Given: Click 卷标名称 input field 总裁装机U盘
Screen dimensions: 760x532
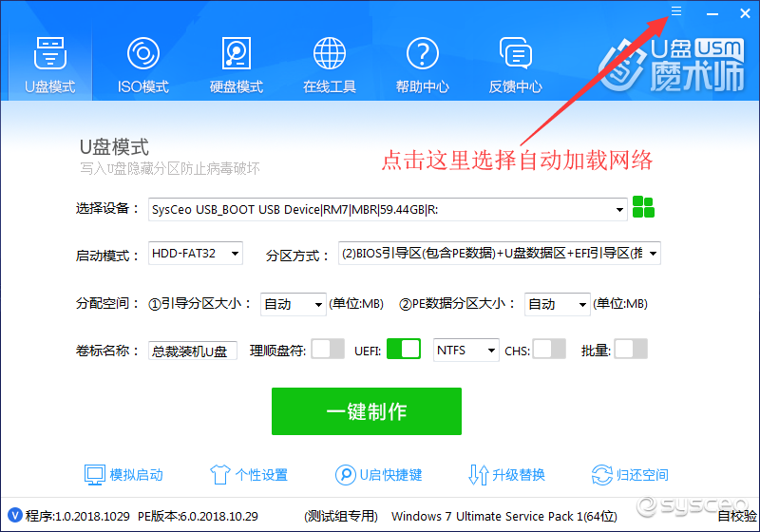Looking at the screenshot, I should [x=193, y=351].
